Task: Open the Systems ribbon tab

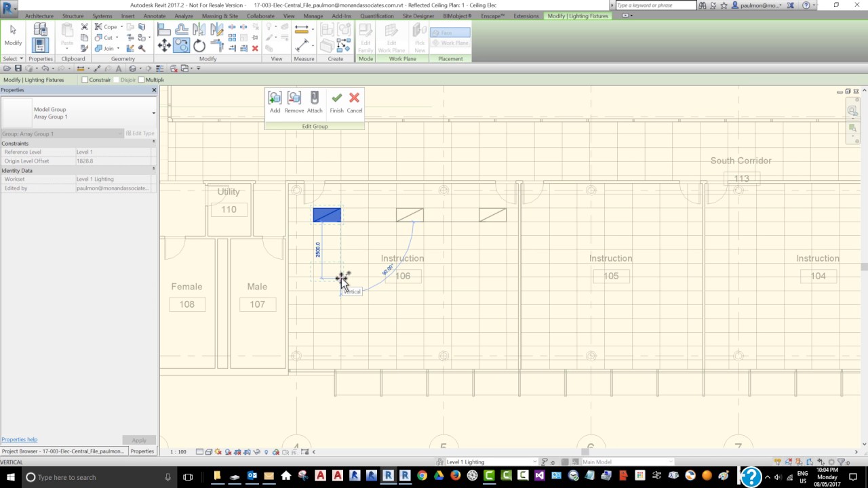Action: (x=102, y=16)
